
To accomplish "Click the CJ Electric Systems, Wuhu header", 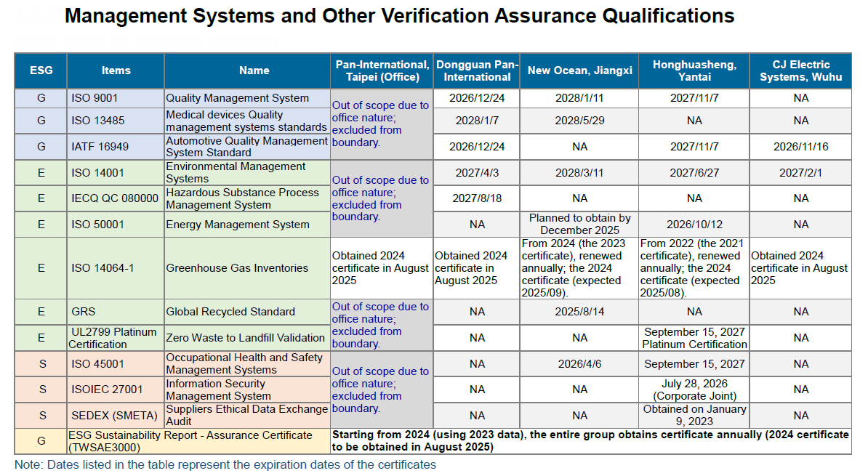I will tap(800, 70).
